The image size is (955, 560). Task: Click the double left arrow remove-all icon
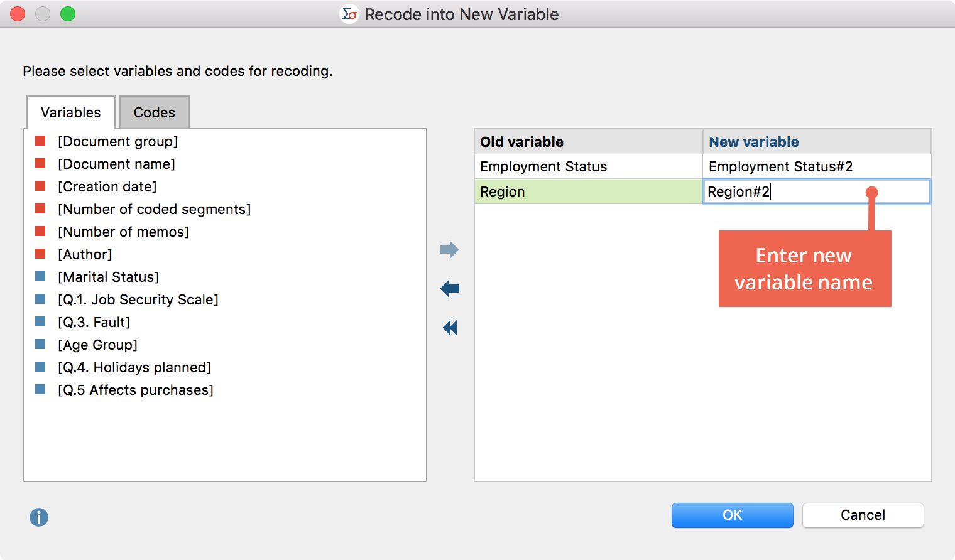[x=450, y=328]
